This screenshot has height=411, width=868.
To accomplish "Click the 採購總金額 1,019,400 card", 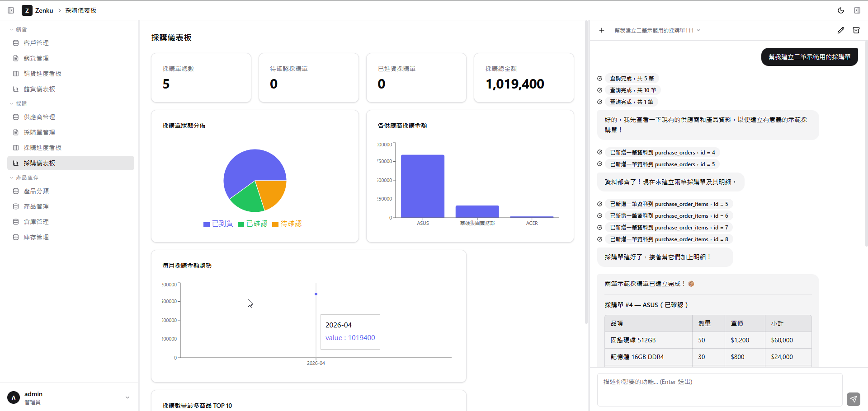I will [x=524, y=78].
